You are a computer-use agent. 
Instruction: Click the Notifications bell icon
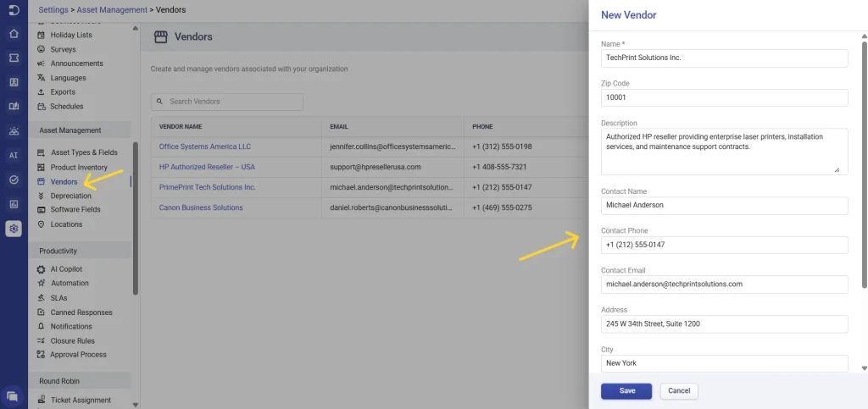[41, 326]
